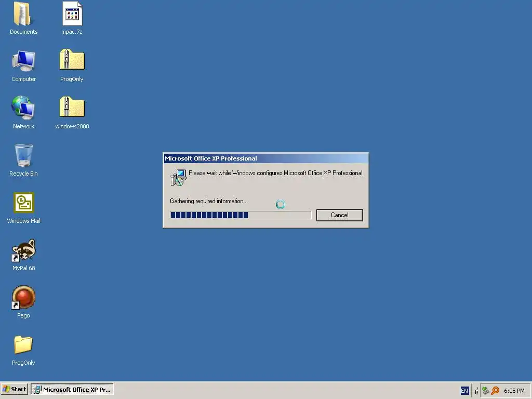The image size is (532, 399).
Task: Select the Windows Mail icon
Action: (24, 203)
